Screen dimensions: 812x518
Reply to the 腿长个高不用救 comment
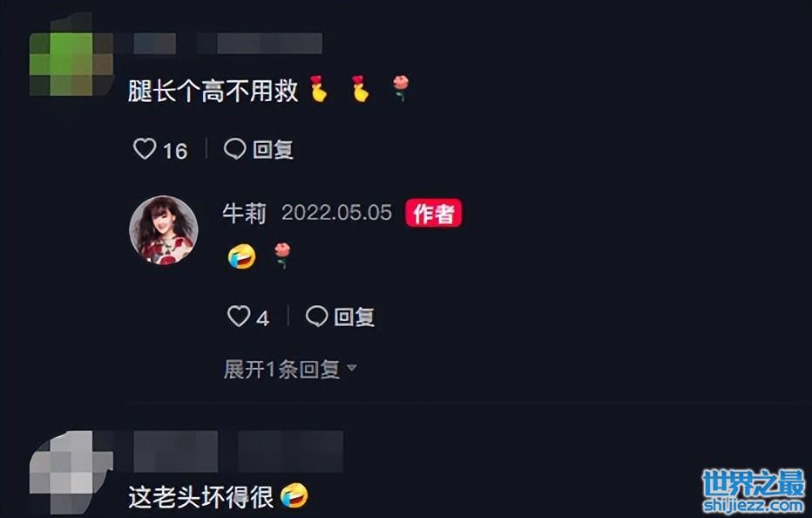259,149
